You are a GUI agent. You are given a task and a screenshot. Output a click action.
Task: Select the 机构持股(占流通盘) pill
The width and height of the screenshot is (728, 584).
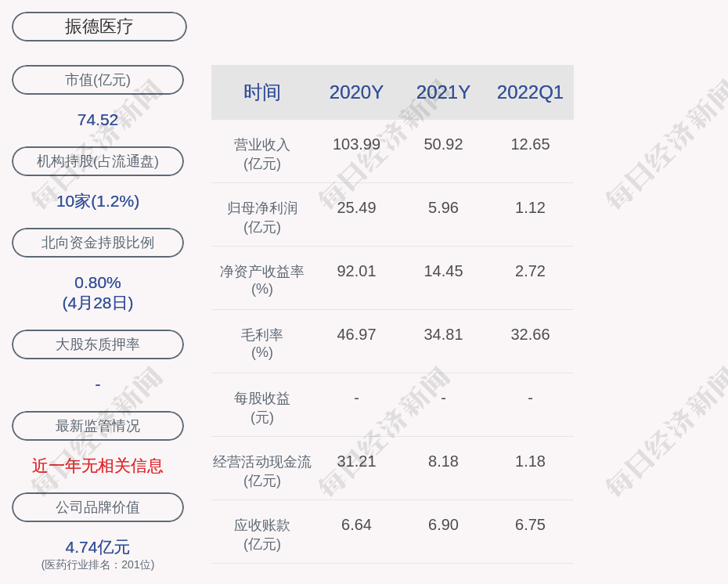(98, 161)
